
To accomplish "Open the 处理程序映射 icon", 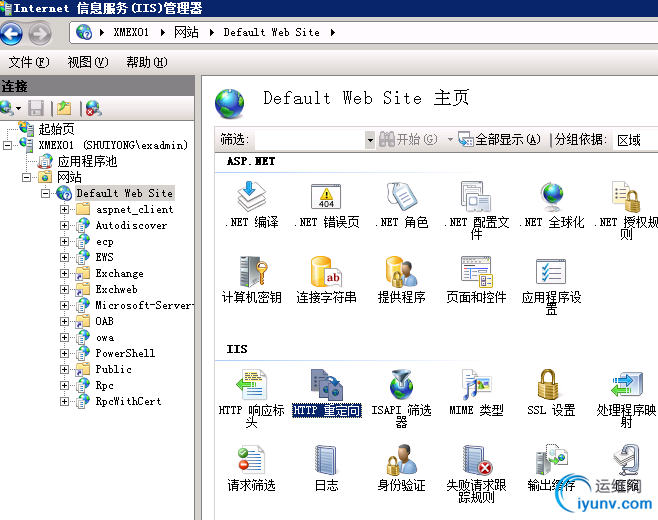I will [626, 384].
